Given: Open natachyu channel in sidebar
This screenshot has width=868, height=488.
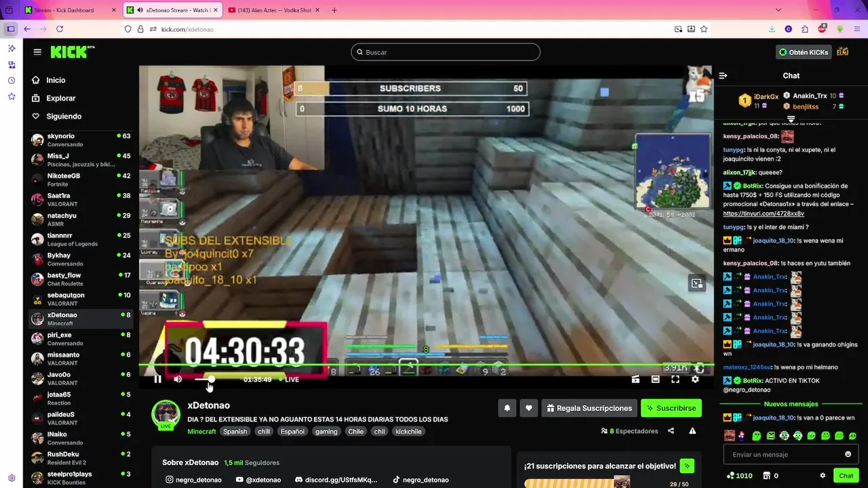Looking at the screenshot, I should (81, 220).
